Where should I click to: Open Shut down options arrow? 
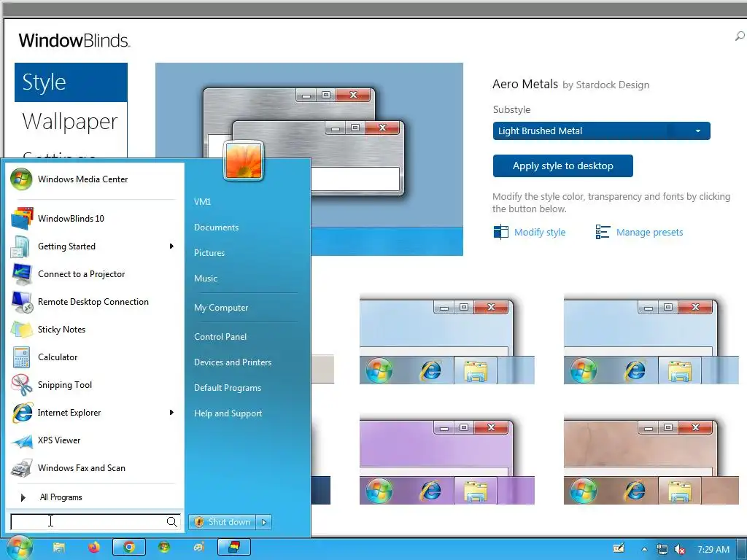click(x=264, y=522)
